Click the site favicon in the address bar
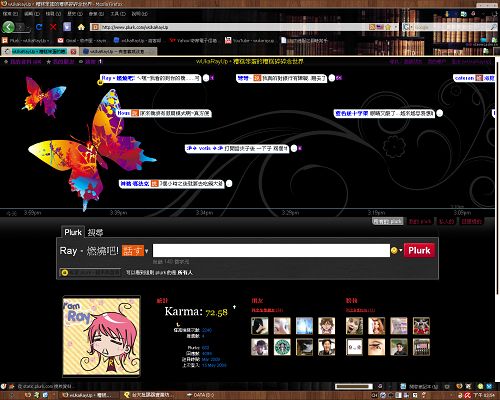This screenshot has height=400, width=500. (x=95, y=27)
